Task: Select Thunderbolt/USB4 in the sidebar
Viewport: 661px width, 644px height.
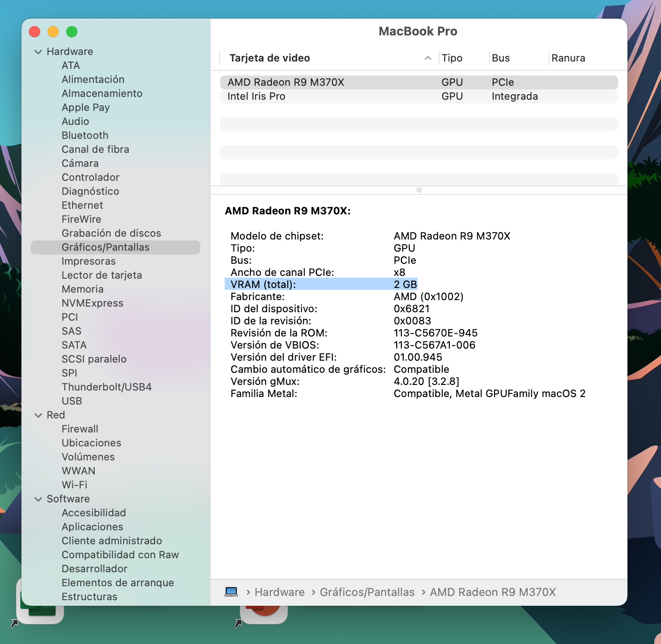Action: coord(106,387)
